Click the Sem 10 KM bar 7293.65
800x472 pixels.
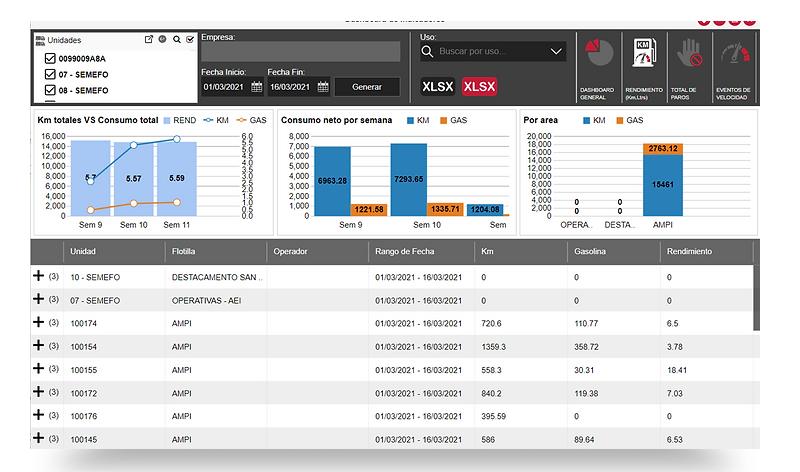click(x=409, y=180)
